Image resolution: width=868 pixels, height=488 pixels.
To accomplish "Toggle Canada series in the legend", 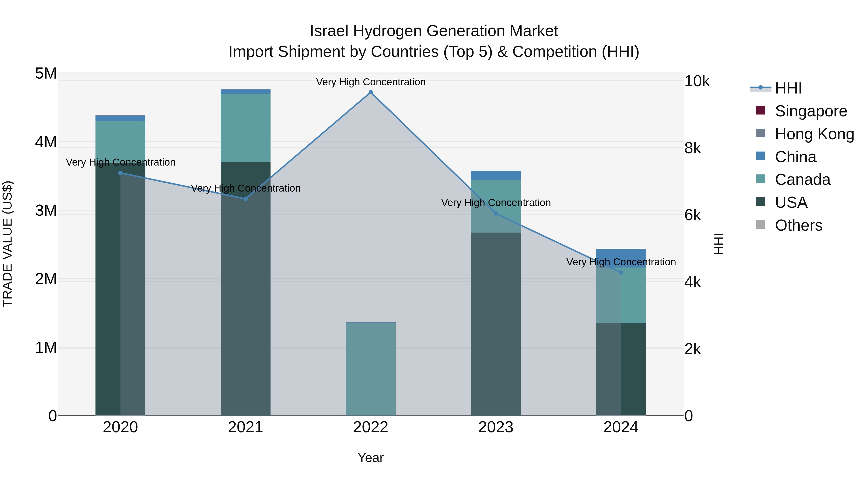I will (x=793, y=180).
